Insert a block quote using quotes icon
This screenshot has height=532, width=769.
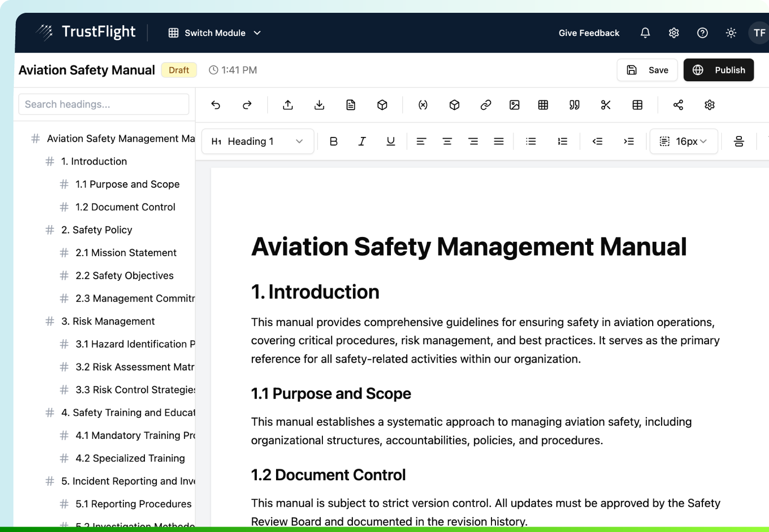pyautogui.click(x=574, y=105)
